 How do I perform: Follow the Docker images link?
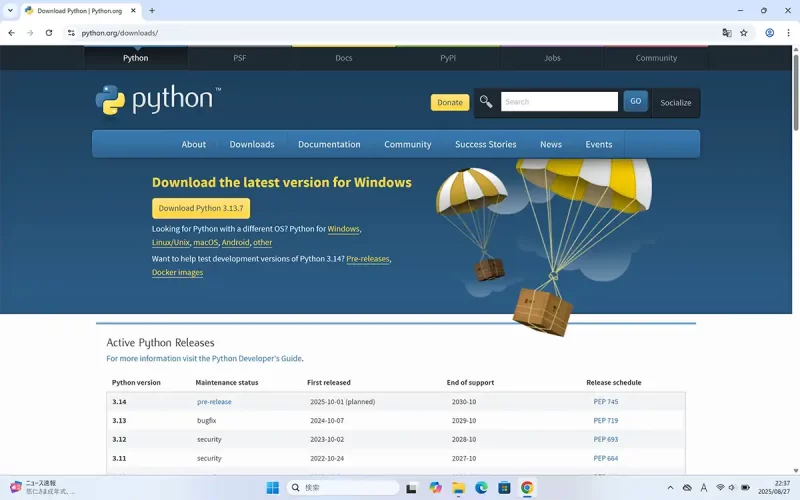[x=178, y=272]
